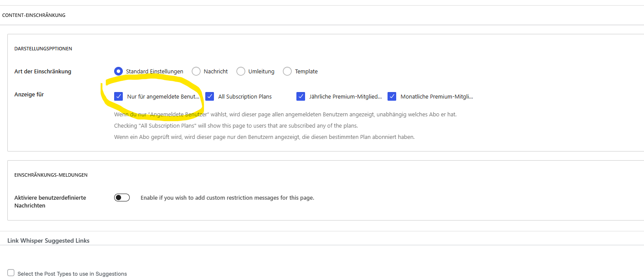
Task: Choose Nachricht as restriction type
Action: coord(196,71)
